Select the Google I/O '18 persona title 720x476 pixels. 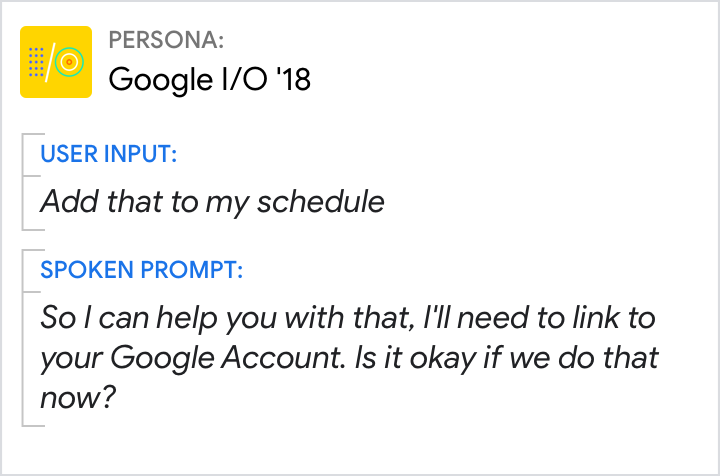point(209,79)
